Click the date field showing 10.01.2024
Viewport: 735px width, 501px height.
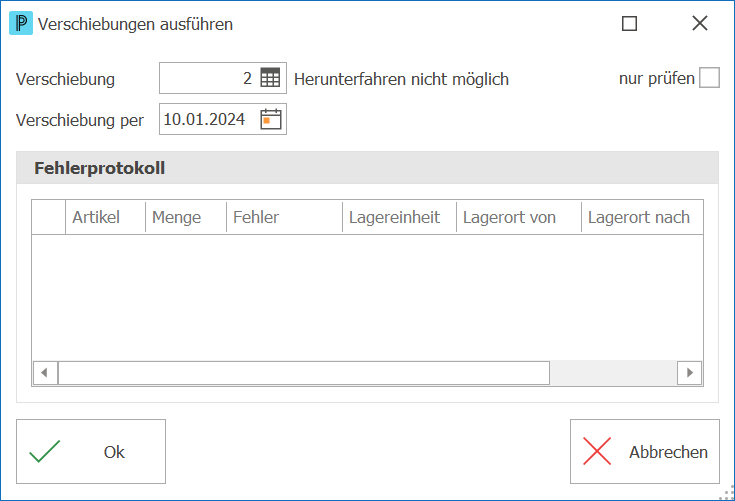coord(223,119)
